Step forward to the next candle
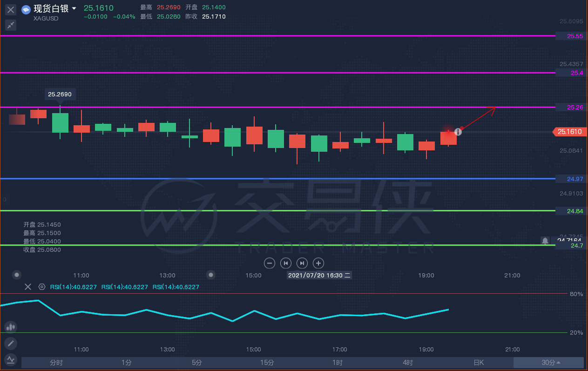Screen dimensions: 588x371 coord(302,263)
